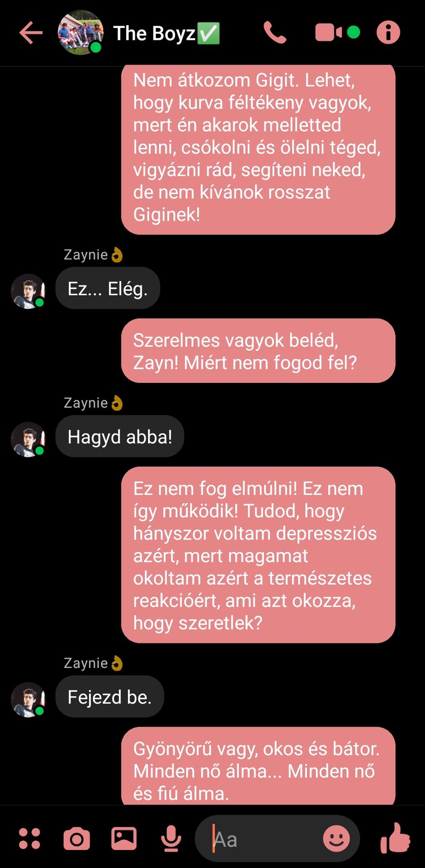Open the camera from the bottom bar
This screenshot has width=425, height=868.
(76, 839)
